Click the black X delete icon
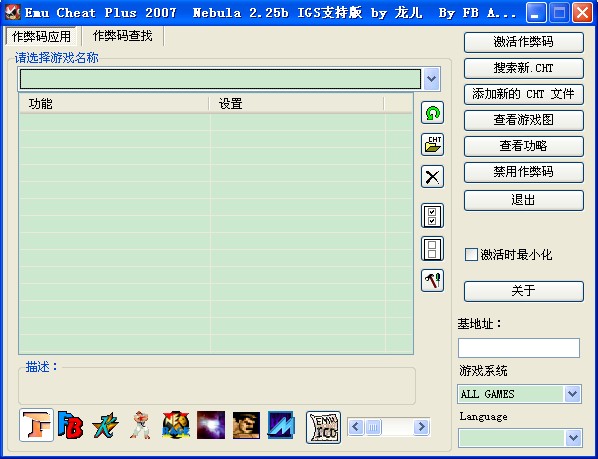The height and width of the screenshot is (459, 598). tap(432, 177)
